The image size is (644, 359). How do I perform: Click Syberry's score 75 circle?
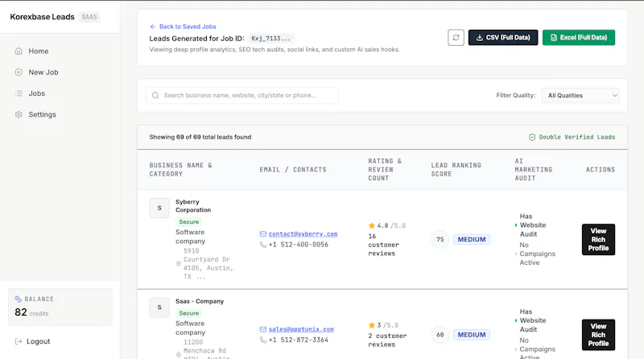(440, 240)
